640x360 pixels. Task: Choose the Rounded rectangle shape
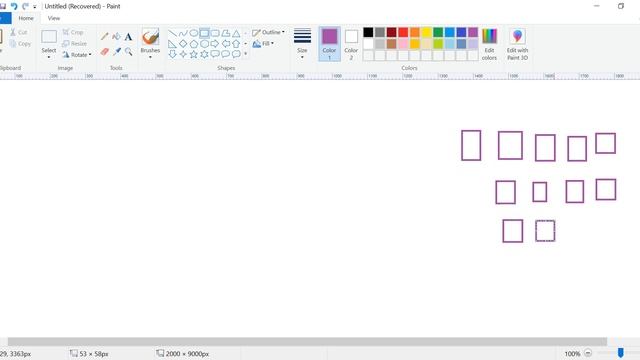pyautogui.click(x=215, y=33)
